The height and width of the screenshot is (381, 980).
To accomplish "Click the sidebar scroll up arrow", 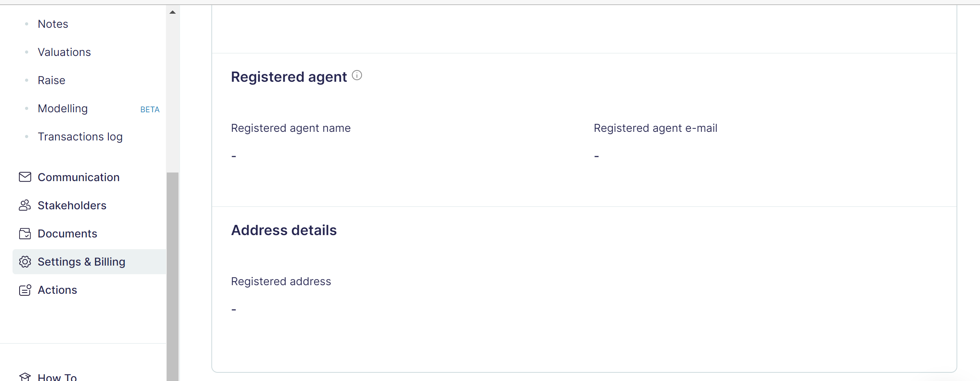I will pos(173,12).
